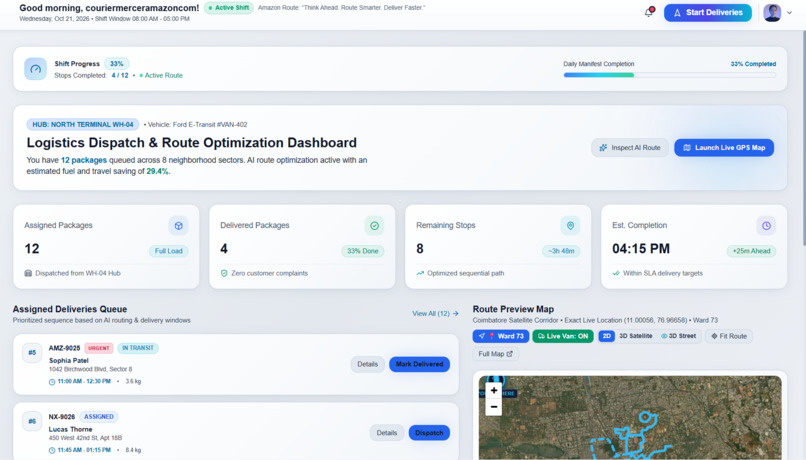The image size is (806, 460).
Task: Click the page vertical scrollbar
Action: pyautogui.click(x=803, y=139)
